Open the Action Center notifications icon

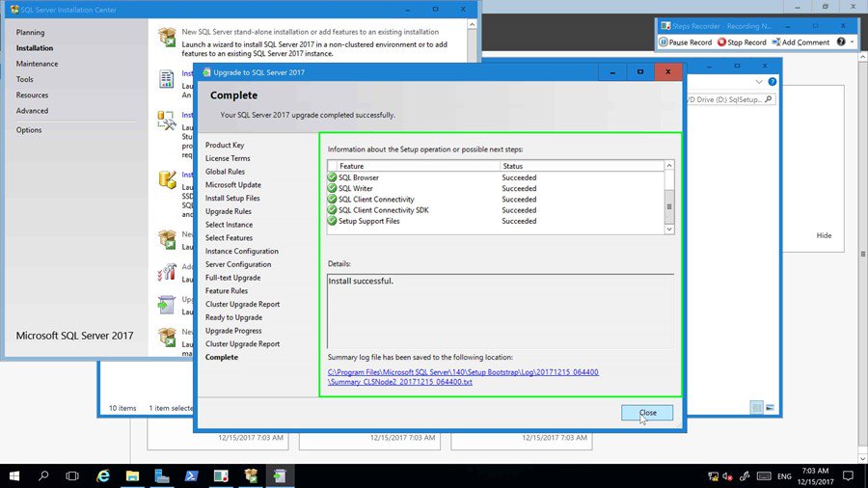848,475
